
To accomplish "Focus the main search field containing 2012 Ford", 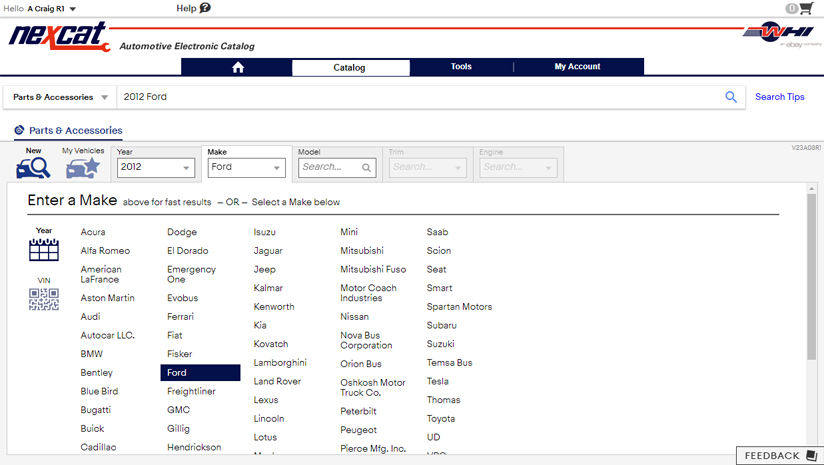I will 420,97.
